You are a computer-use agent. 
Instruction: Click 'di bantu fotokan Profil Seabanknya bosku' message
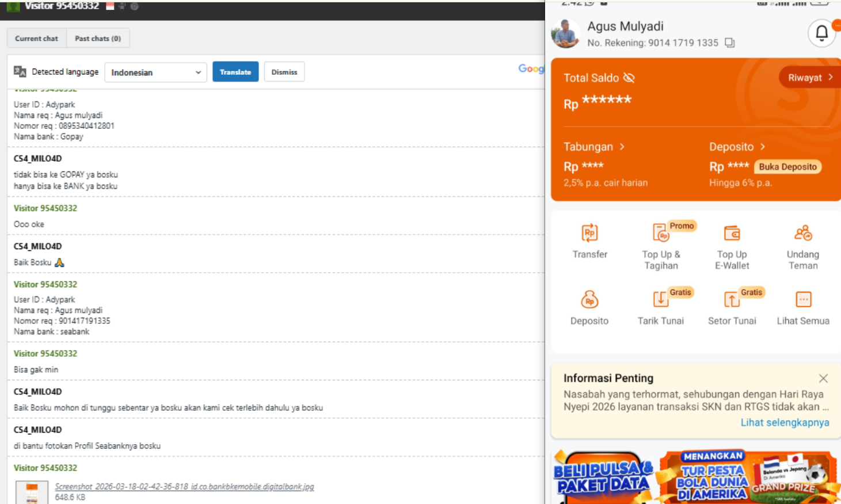(x=87, y=446)
